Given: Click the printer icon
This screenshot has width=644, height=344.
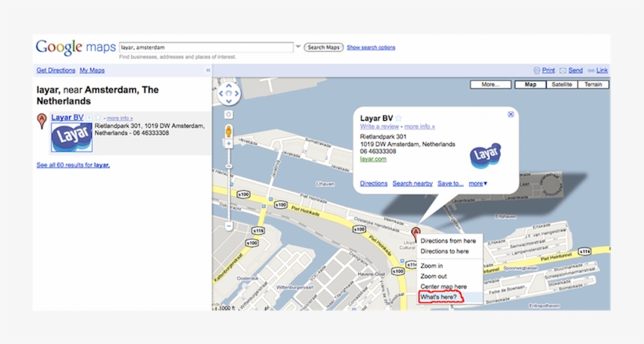Looking at the screenshot, I should click(537, 70).
